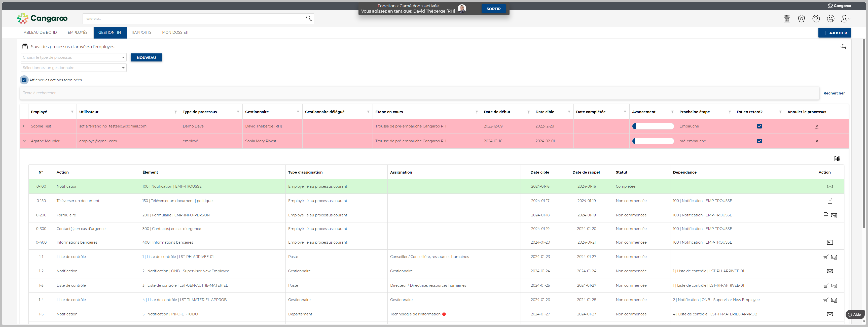Open the settings gear icon
This screenshot has width=868, height=327.
801,19
